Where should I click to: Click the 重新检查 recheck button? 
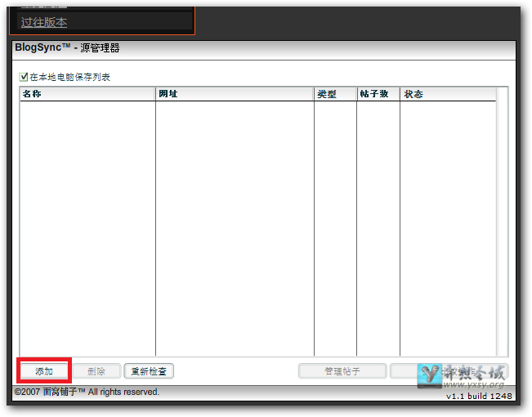coord(149,371)
